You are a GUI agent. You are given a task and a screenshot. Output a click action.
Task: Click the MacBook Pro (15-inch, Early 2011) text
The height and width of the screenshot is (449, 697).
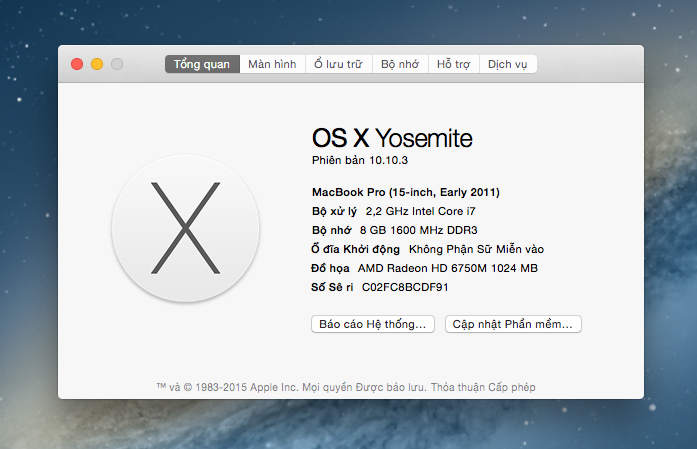click(x=406, y=192)
